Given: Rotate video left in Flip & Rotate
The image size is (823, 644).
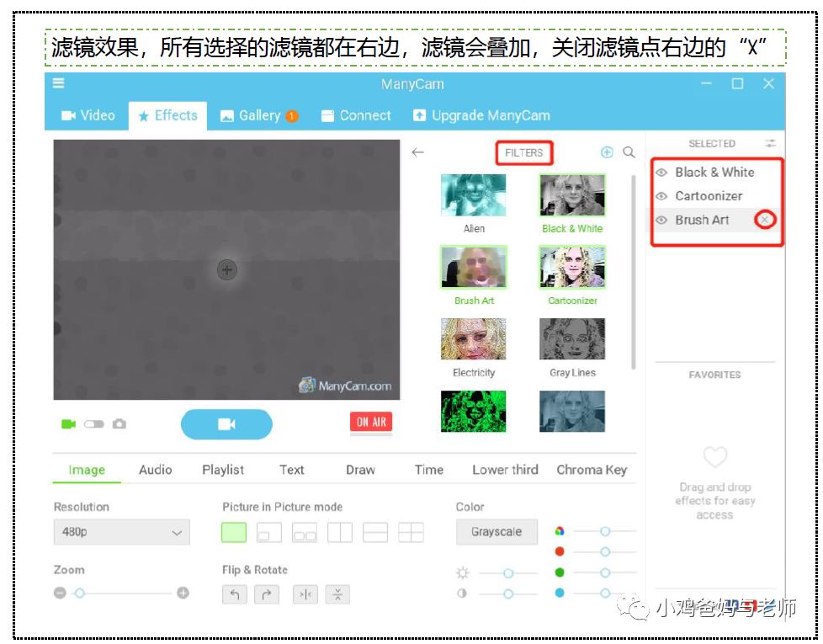Looking at the screenshot, I should click(236, 593).
